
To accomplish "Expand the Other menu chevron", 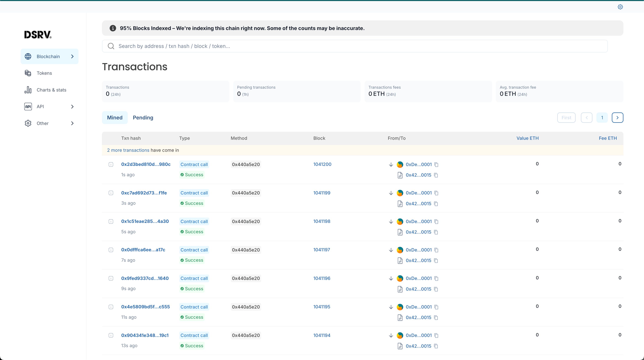I will pyautogui.click(x=72, y=123).
